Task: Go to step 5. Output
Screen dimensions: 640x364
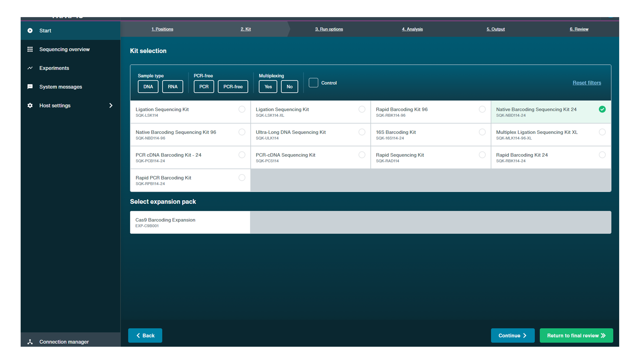Action: click(x=496, y=29)
